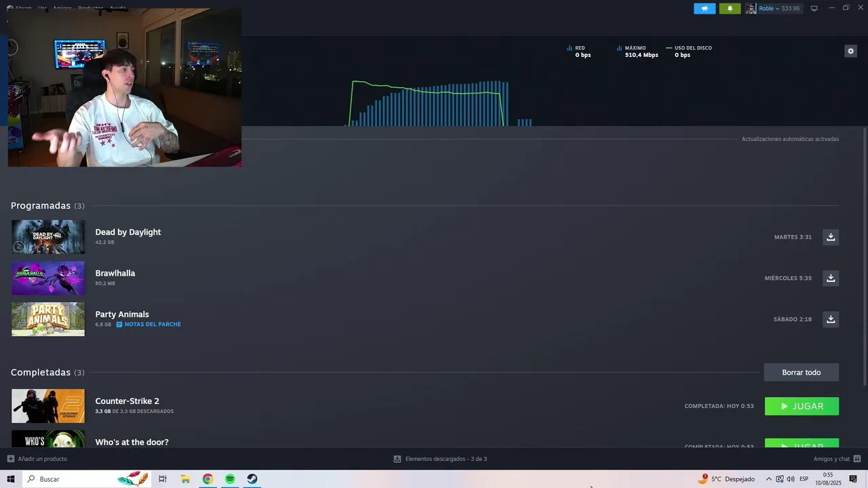This screenshot has width=868, height=488.
Task: Open the Party Animals thumbnail
Action: click(x=48, y=319)
